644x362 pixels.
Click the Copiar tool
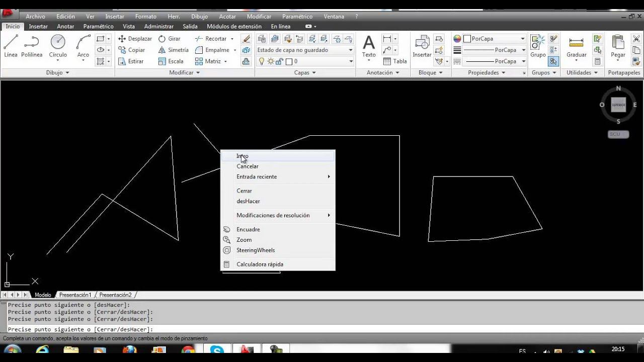pyautogui.click(x=132, y=50)
